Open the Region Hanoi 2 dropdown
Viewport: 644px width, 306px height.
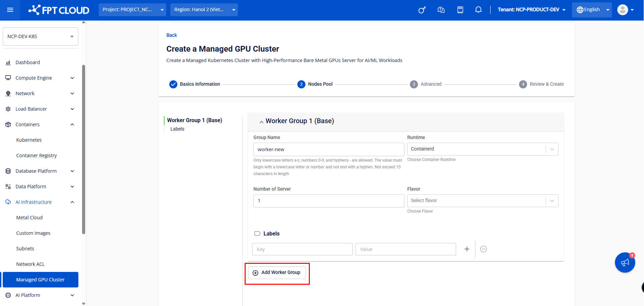[x=204, y=10]
